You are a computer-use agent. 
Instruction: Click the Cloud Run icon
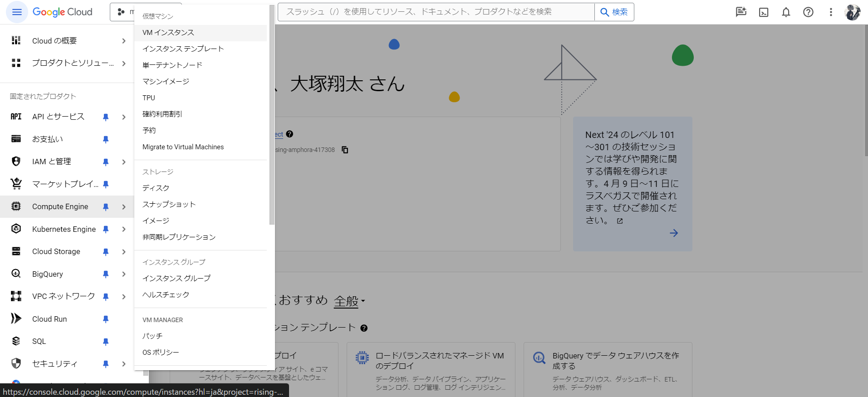coord(16,319)
